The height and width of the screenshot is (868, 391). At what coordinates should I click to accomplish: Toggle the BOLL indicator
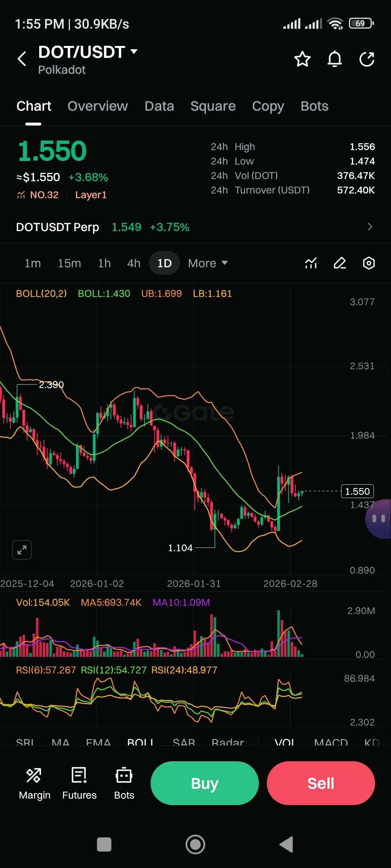coord(140,742)
